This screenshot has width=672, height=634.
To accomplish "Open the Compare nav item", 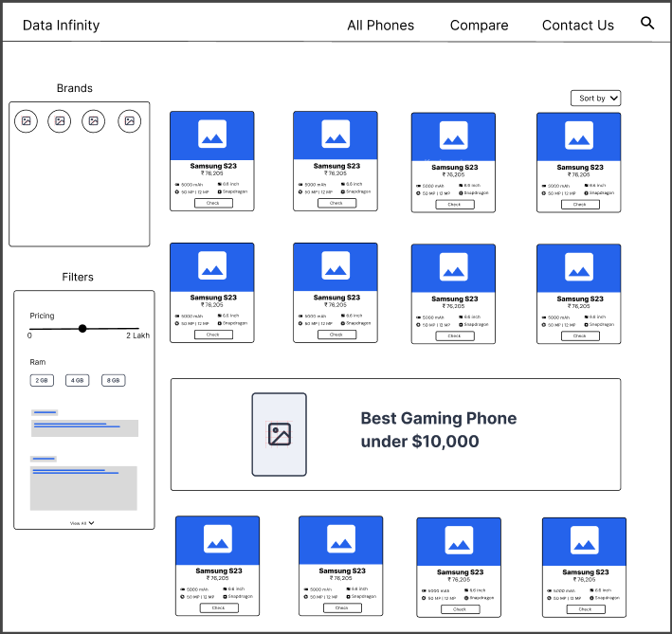I will pos(480,26).
